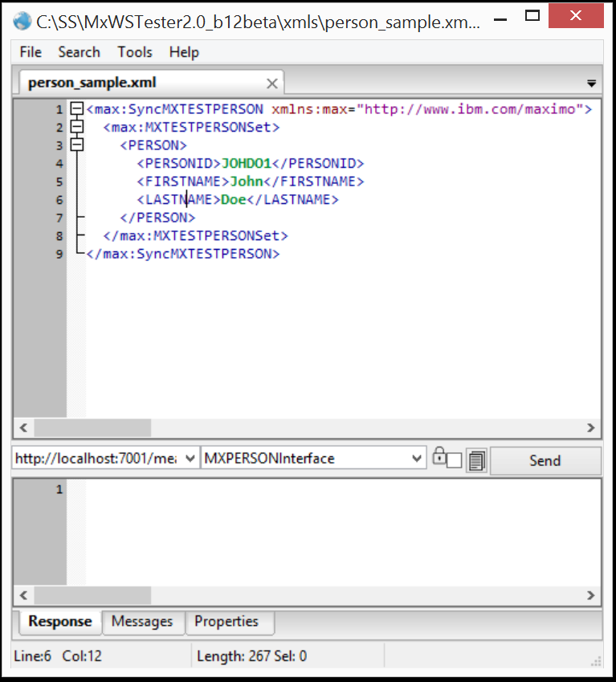Collapse the max:SyncMXTESTPERSON node on line 1
The image size is (616, 682).
77,108
